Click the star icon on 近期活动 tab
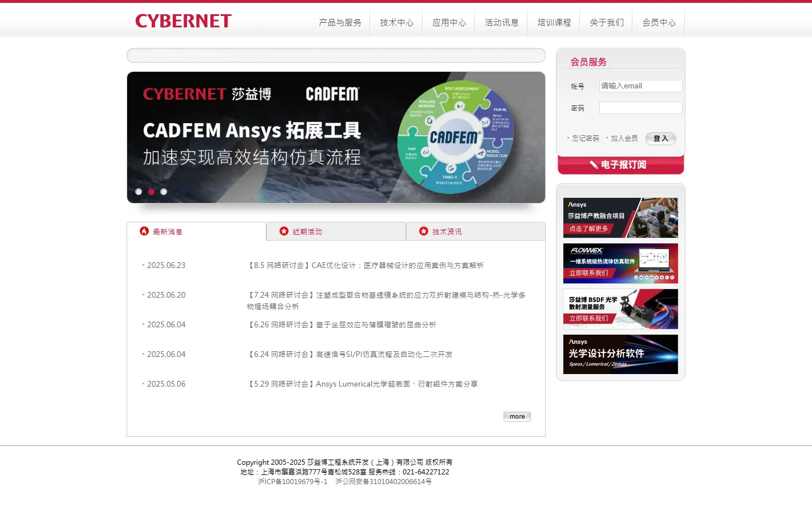This screenshot has height=532, width=812. [284, 231]
